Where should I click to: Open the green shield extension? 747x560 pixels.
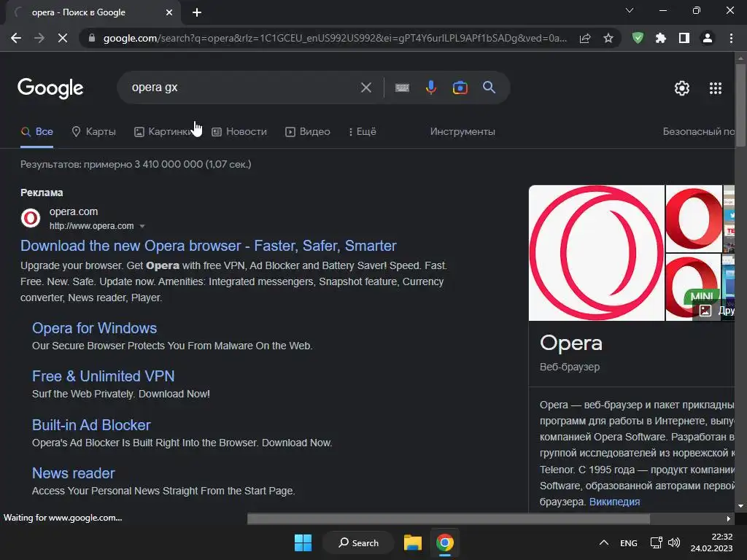click(638, 38)
